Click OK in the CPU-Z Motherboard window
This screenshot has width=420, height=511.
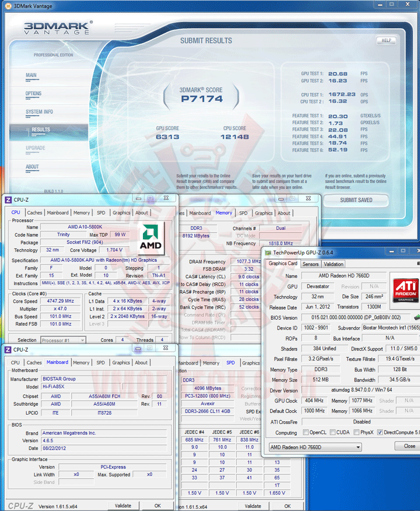tap(157, 506)
